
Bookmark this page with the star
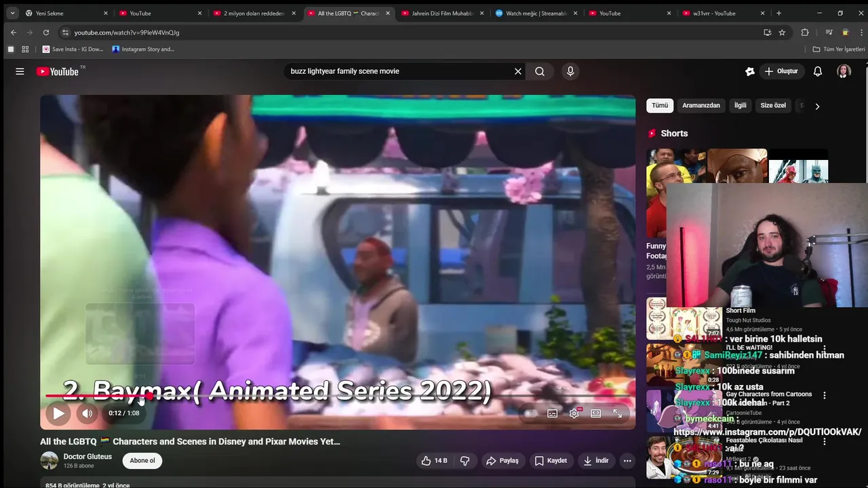782,33
